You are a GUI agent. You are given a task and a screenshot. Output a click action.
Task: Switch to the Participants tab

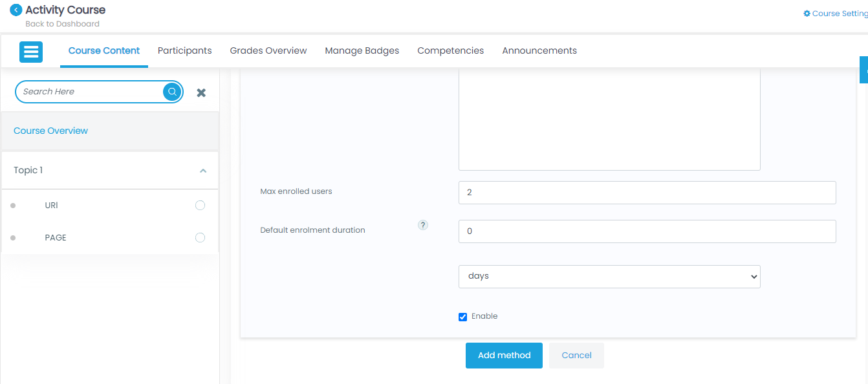point(184,50)
